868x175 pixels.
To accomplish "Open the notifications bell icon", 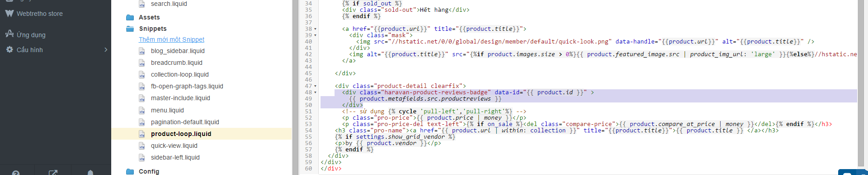I will 90,173.
